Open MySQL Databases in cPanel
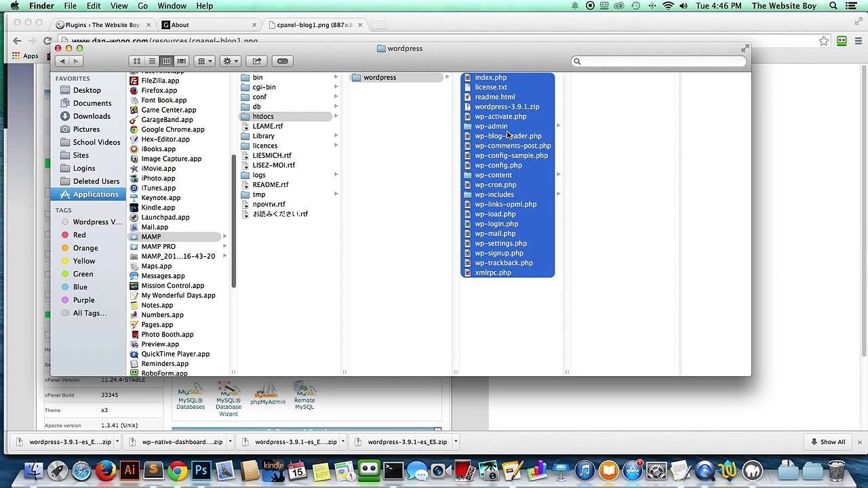 point(191,395)
